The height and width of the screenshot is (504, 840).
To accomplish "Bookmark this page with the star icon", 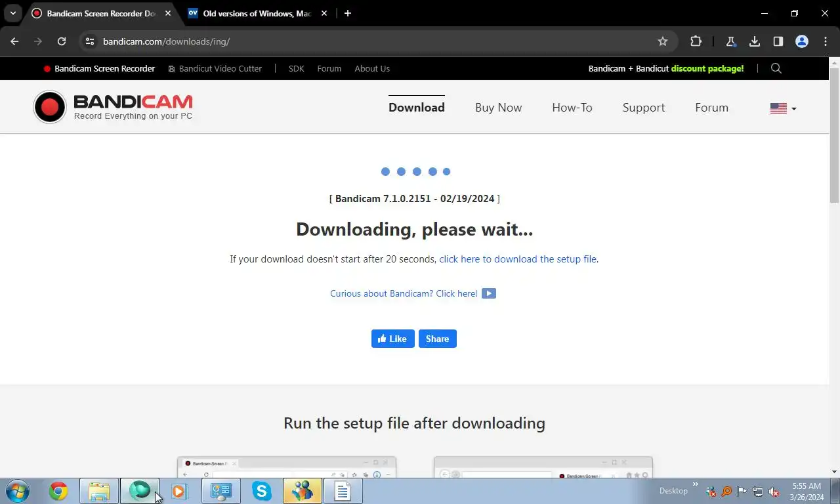I will 663,41.
